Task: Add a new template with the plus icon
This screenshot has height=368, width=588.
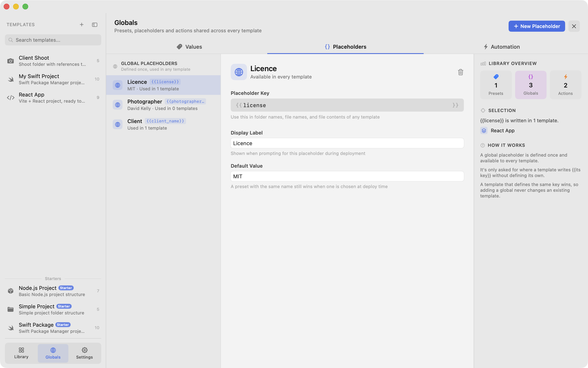Action: point(82,25)
